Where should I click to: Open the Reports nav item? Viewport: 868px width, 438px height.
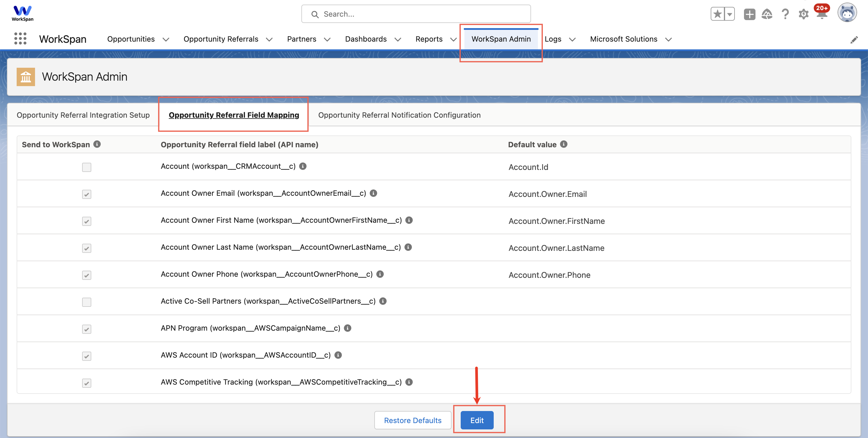(x=429, y=39)
